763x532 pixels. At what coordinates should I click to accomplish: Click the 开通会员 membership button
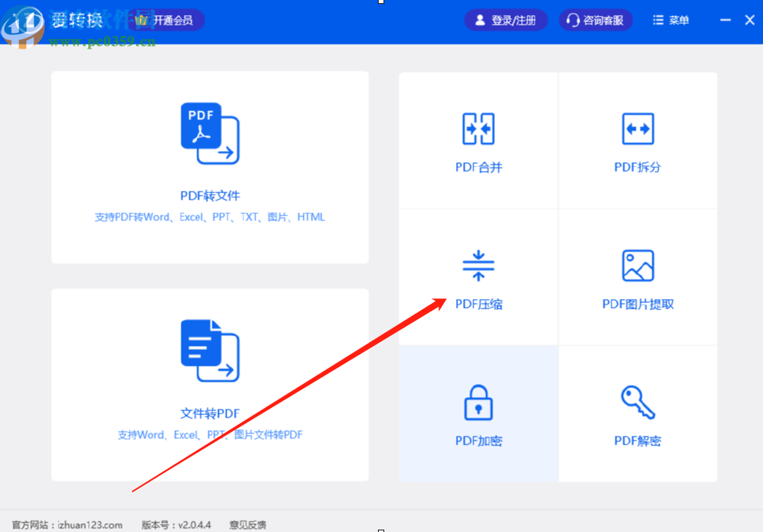click(165, 21)
